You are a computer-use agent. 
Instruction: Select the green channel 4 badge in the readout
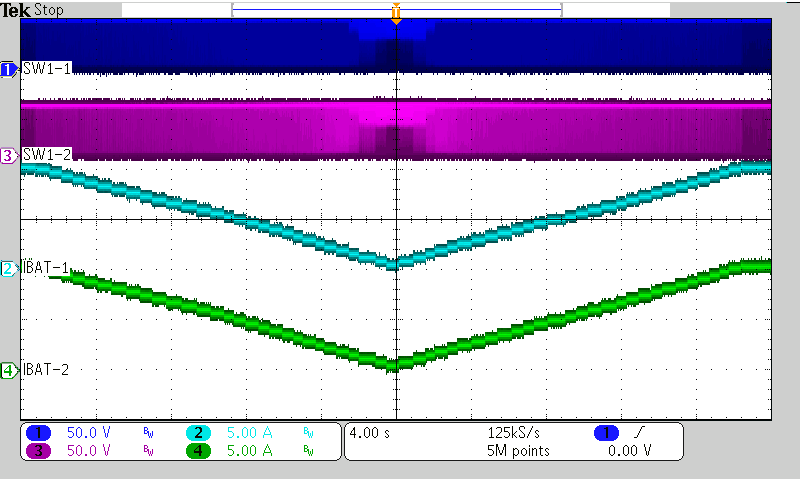(x=198, y=451)
